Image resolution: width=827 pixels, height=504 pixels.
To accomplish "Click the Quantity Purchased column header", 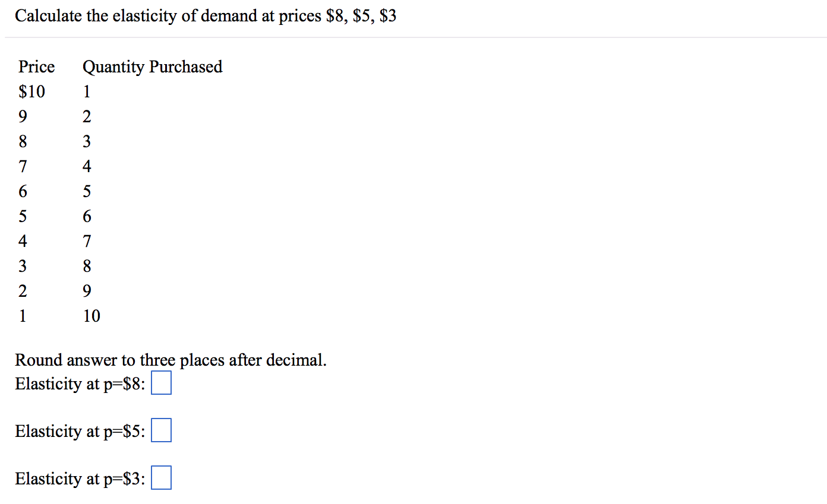I will coord(153,67).
